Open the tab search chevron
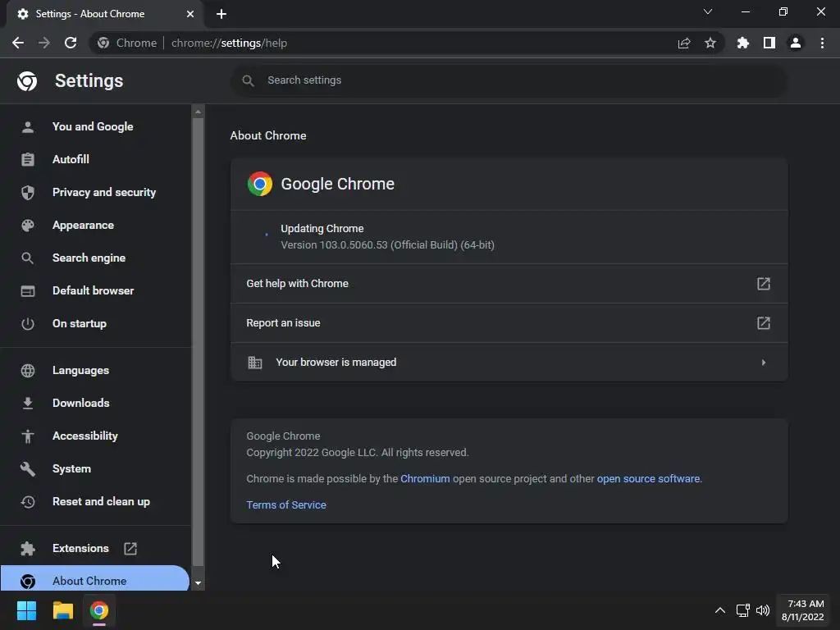Viewport: 840px width, 630px height. point(708,11)
